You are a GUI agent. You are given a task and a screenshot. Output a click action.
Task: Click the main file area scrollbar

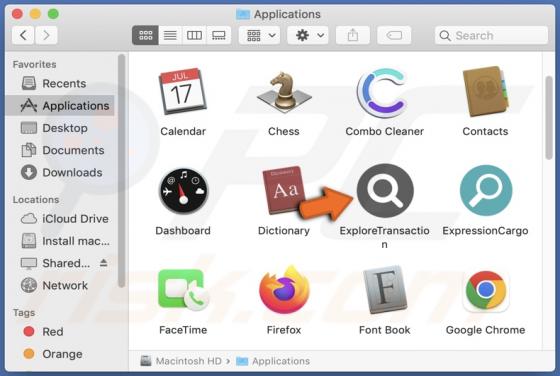[549, 118]
